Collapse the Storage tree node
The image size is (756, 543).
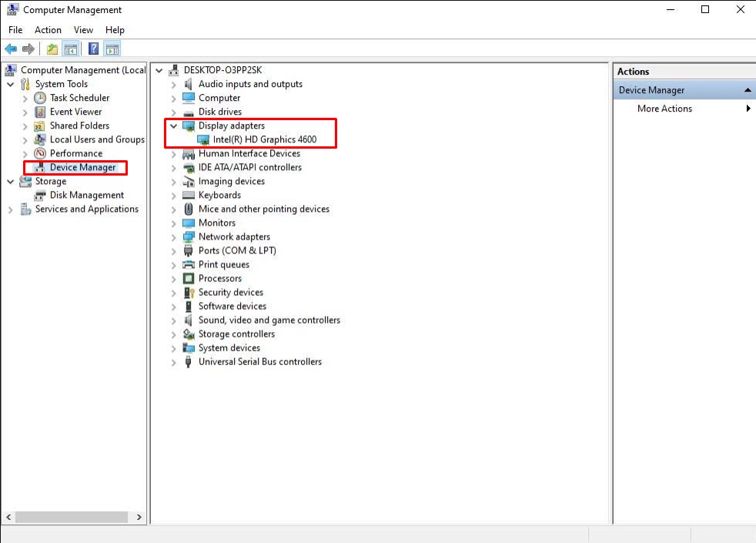pos(10,182)
